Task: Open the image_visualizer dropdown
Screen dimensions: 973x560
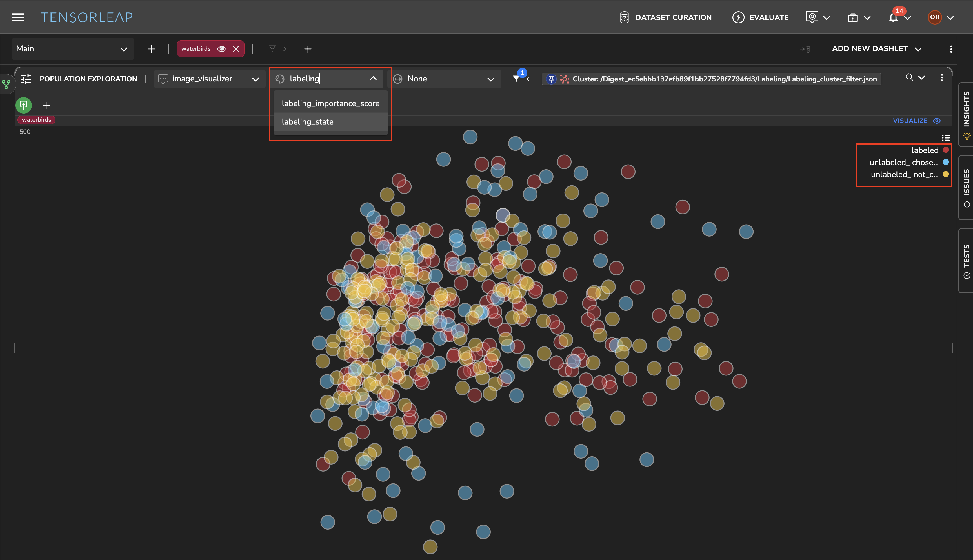Action: coord(209,79)
